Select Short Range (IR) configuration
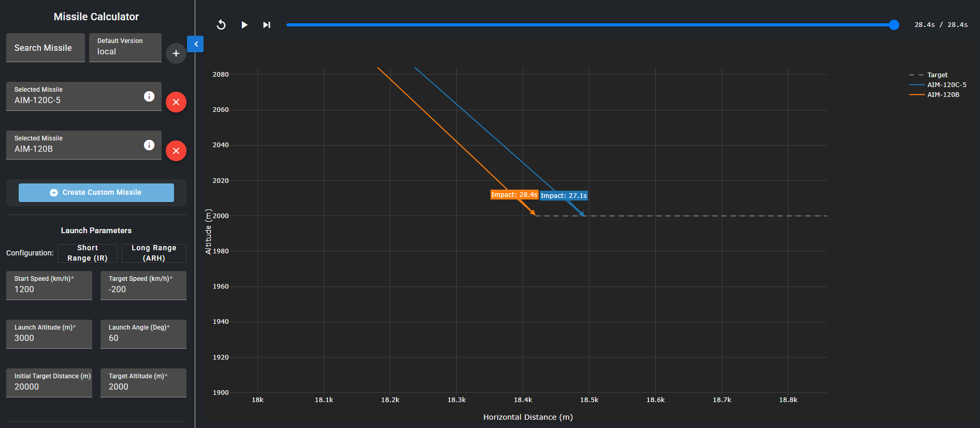980x428 pixels. pyautogui.click(x=88, y=253)
